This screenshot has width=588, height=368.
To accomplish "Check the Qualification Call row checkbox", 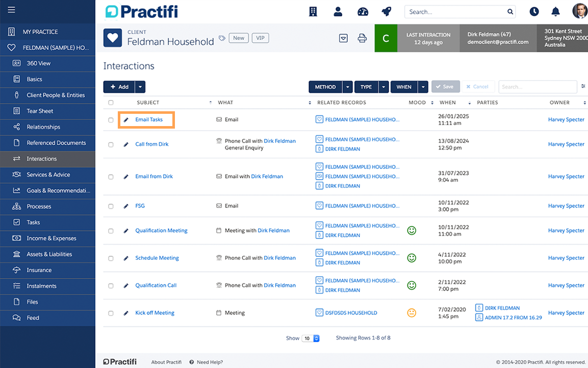I will tap(111, 286).
